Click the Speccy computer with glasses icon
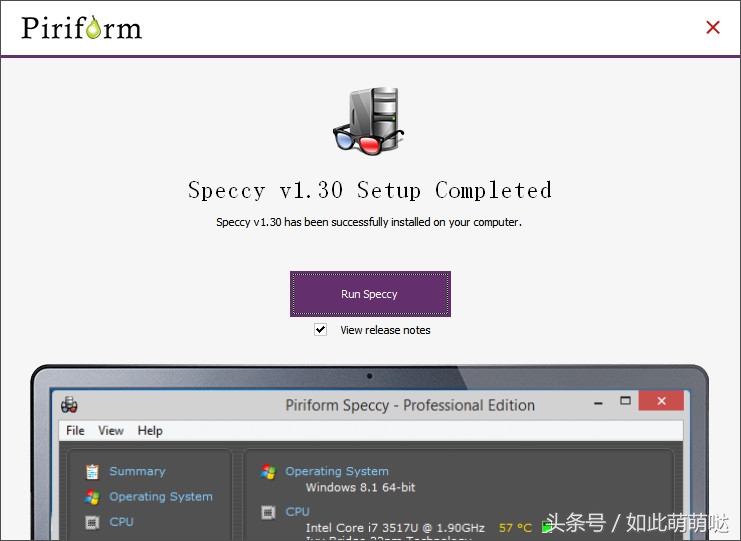Screen dimensions: 741x541 (369, 121)
